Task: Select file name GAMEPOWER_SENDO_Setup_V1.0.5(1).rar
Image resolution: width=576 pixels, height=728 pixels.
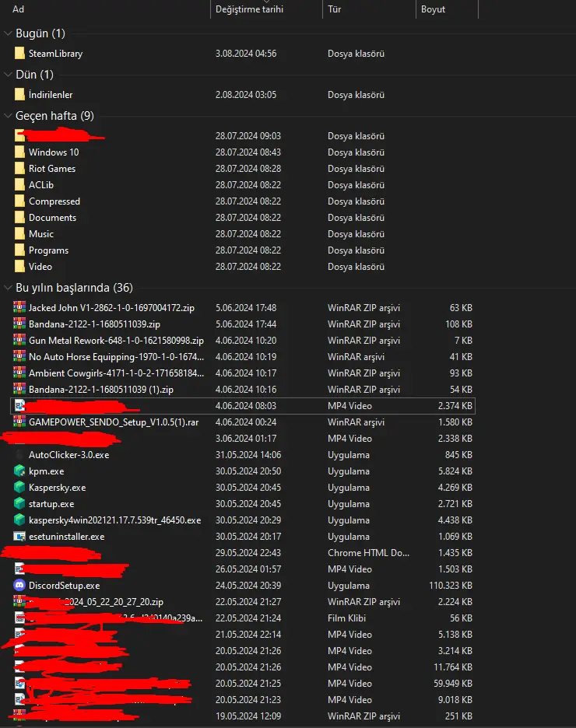Action: (x=114, y=422)
